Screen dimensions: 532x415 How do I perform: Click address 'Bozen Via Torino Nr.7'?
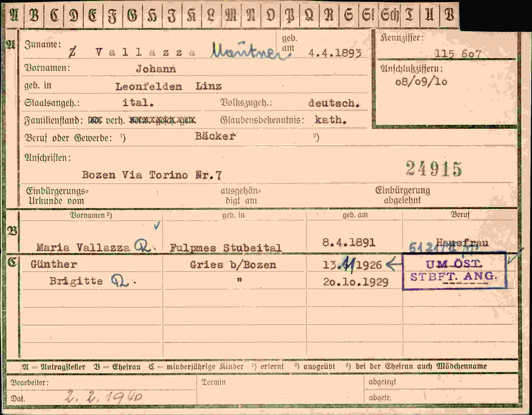click(152, 175)
